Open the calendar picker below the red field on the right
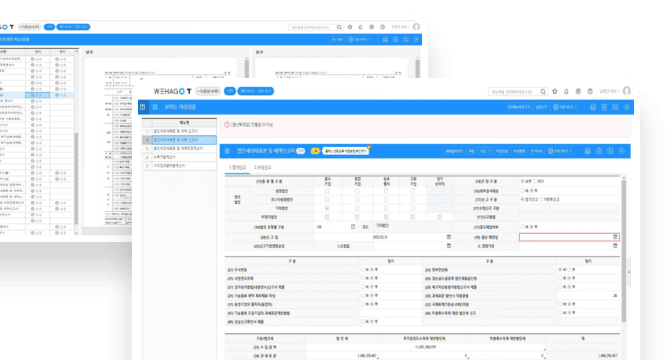The height and width of the screenshot is (360, 672). click(615, 246)
